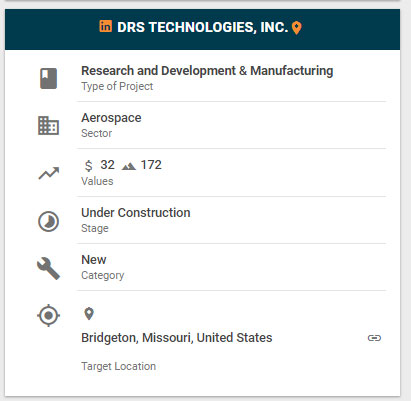Screen dimensions: 411x401
Task: Open the LinkedIn icon beside DRS Technologies
Action: (106, 26)
